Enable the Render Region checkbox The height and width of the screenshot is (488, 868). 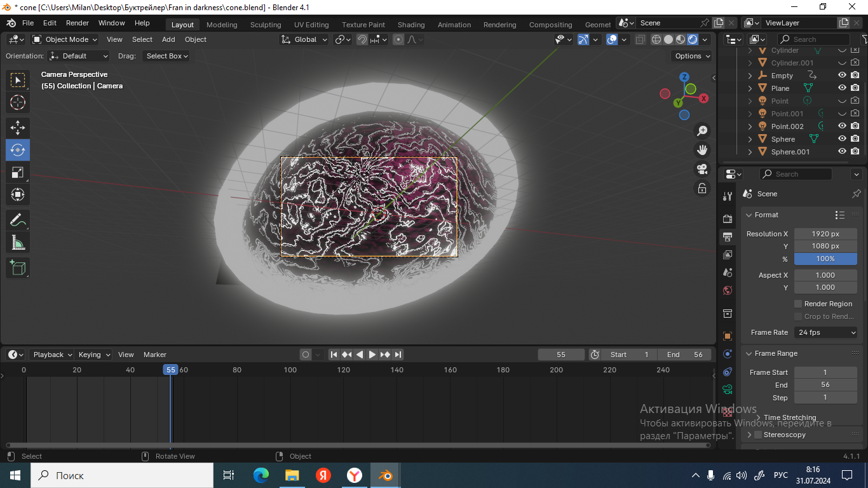(799, 304)
